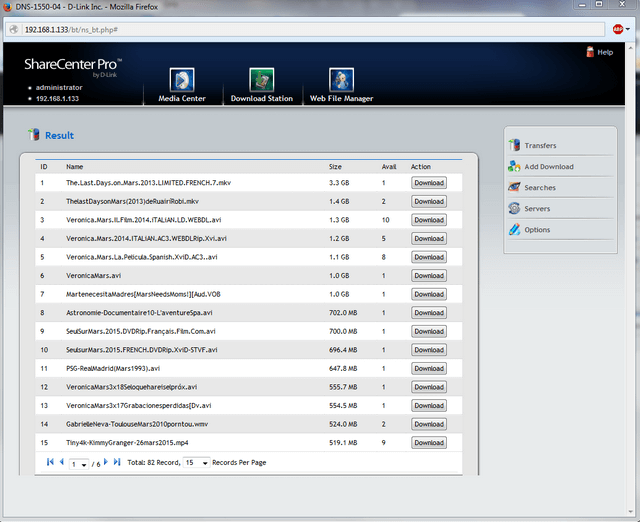This screenshot has width=640, height=522.
Task: Download The.Last.Days.on.Mars.2013 mkv file
Action: coord(428,183)
